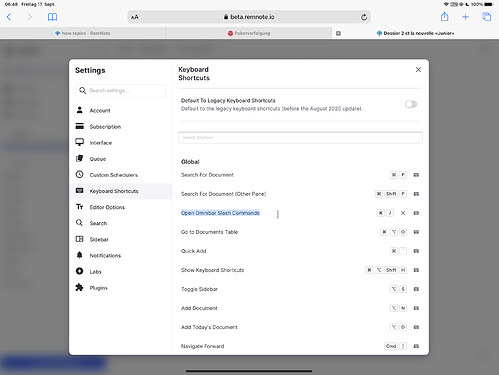Edit shortcut for Quick Add keyboard icon

[416, 251]
